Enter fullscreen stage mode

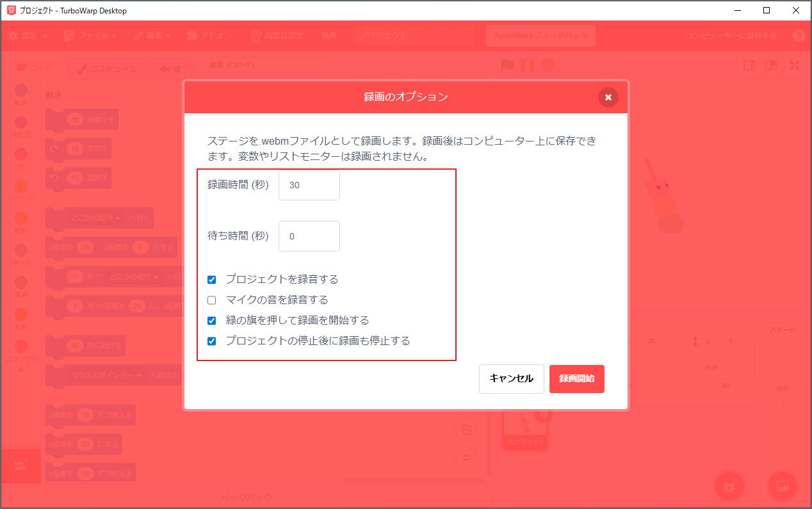click(795, 65)
